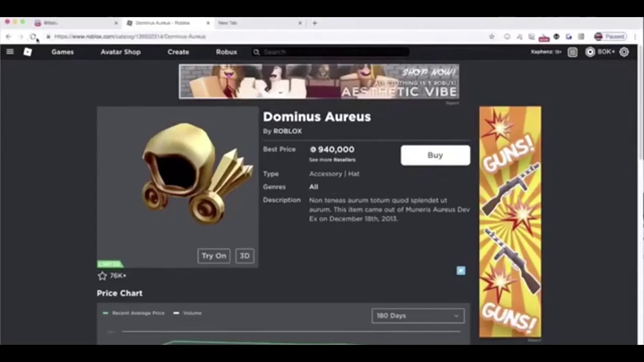Share item via the Twitter icon
The image size is (644, 362).
461,270
